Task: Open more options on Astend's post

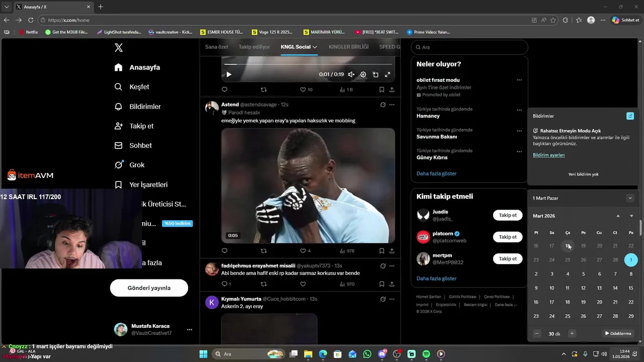Action: tap(392, 105)
